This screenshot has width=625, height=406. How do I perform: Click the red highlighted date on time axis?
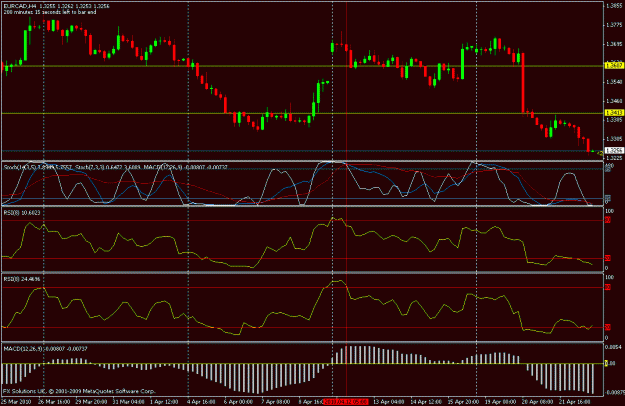(x=346, y=402)
